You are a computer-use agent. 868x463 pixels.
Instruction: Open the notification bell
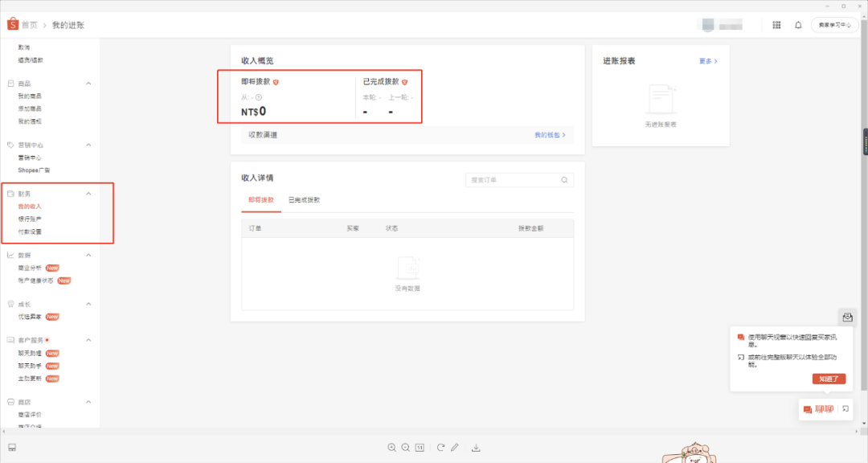click(797, 25)
